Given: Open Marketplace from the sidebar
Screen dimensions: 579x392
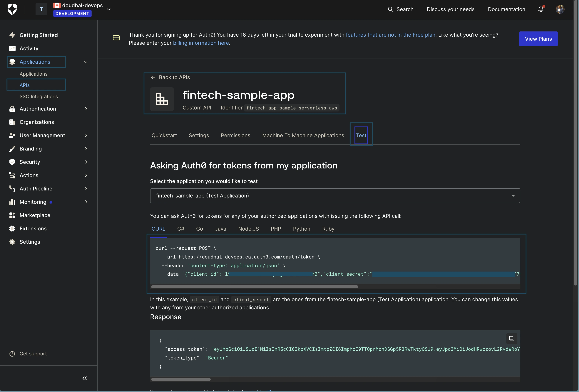Looking at the screenshot, I should pyautogui.click(x=35, y=215).
